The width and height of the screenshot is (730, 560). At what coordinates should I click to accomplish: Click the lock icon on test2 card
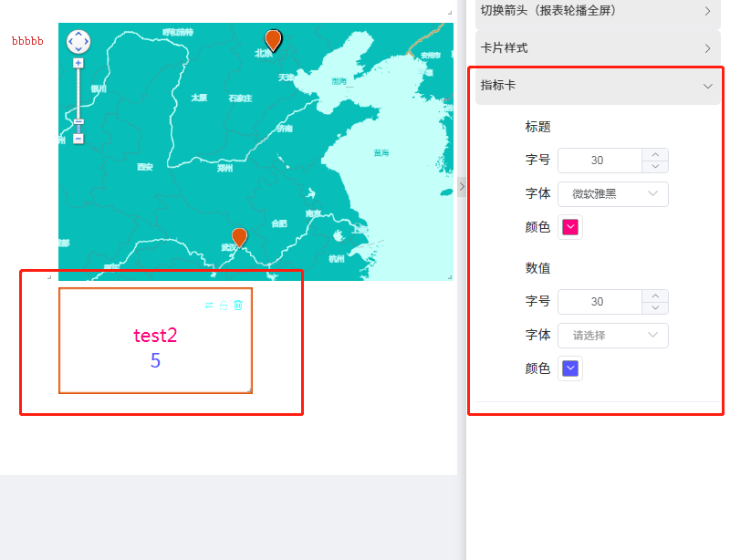point(224,306)
